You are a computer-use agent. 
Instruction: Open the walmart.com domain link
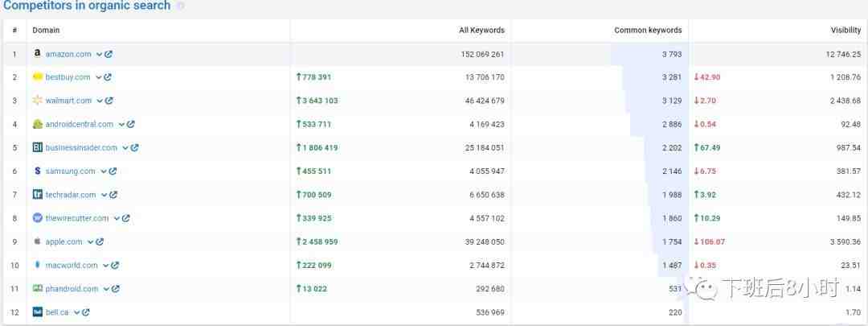tap(68, 101)
